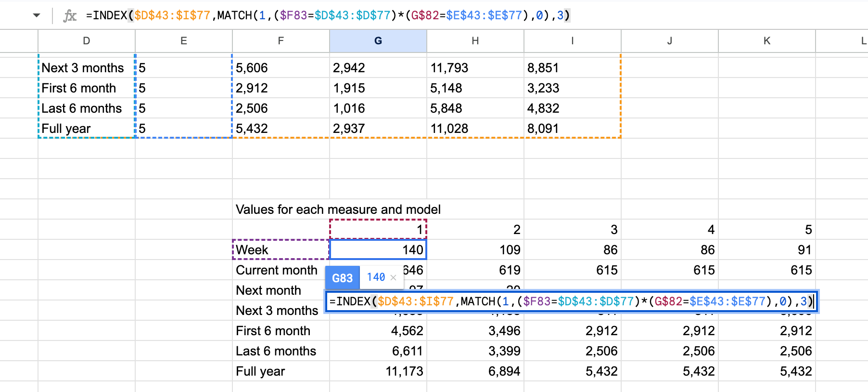
Task: Click the cell showing 6,894
Action: pyautogui.click(x=475, y=371)
